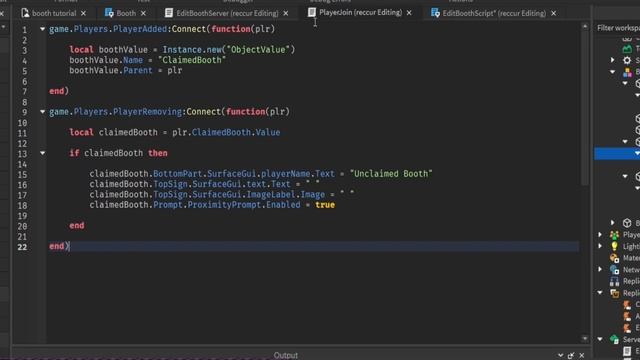
Task: Open the Booth script tab
Action: (x=126, y=13)
